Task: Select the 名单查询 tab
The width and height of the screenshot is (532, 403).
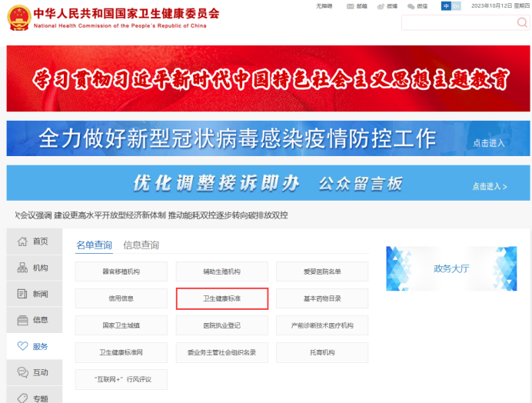Action: pos(94,245)
